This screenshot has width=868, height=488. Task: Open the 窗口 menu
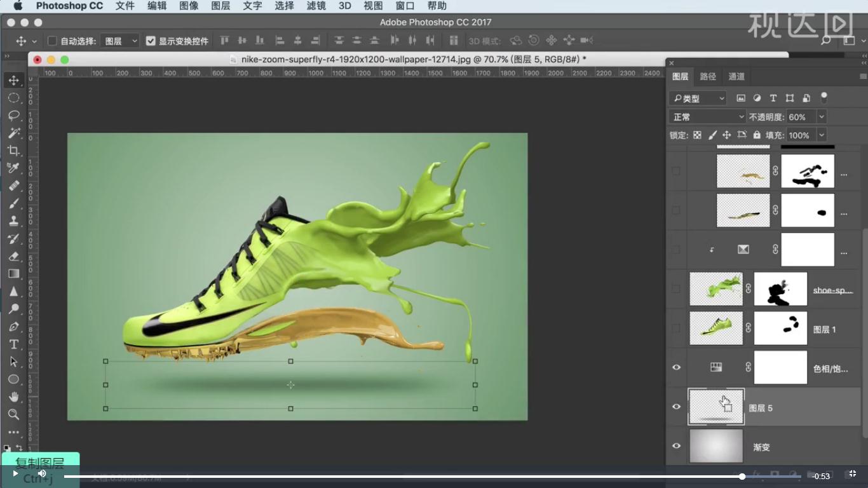pyautogui.click(x=405, y=6)
